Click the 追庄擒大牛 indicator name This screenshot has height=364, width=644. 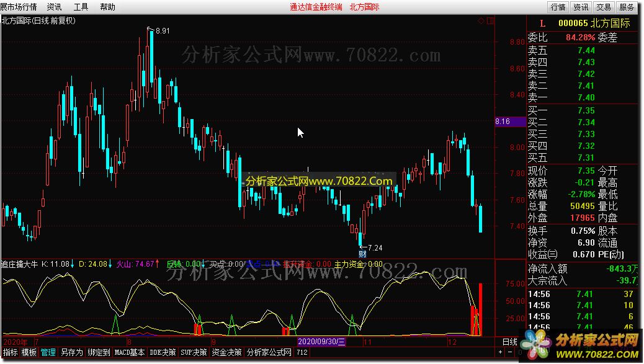coord(19,264)
